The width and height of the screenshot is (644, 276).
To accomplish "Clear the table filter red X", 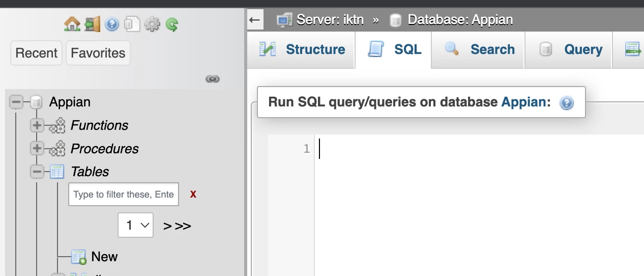I will (x=193, y=194).
